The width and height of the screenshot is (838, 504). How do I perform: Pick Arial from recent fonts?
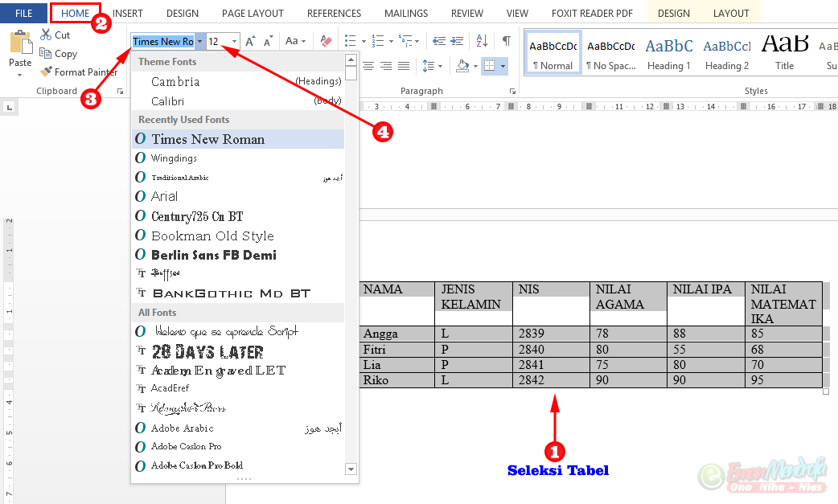click(238, 196)
